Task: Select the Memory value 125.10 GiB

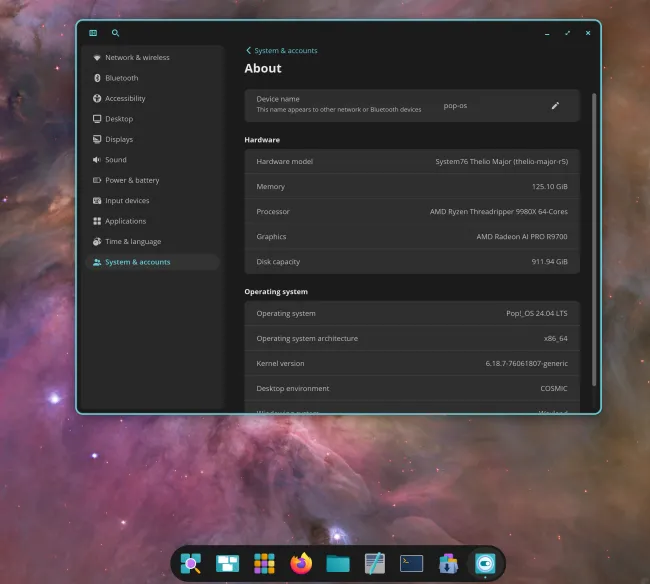Action: [550, 187]
